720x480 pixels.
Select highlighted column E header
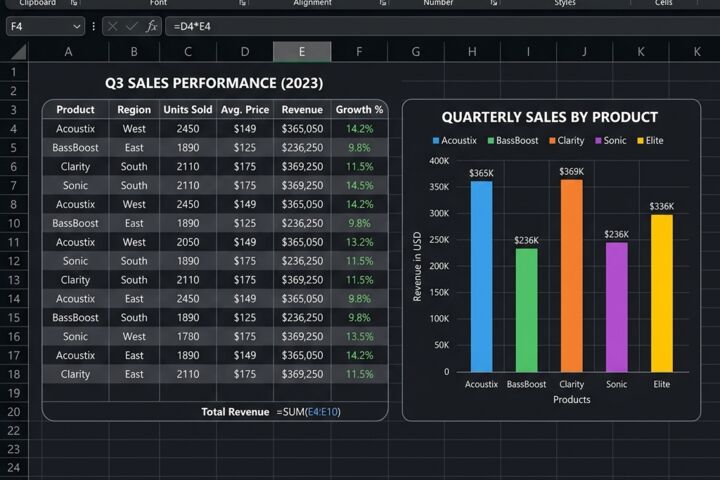pyautogui.click(x=302, y=52)
